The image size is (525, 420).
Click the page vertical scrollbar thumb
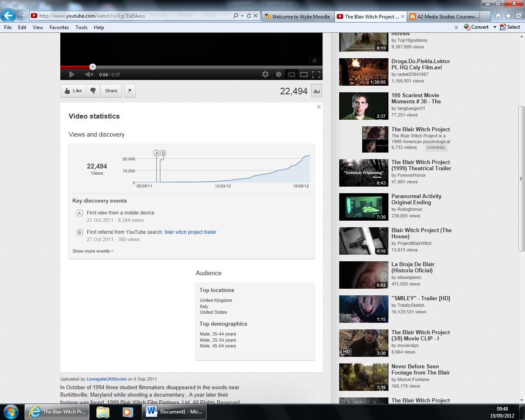521,179
